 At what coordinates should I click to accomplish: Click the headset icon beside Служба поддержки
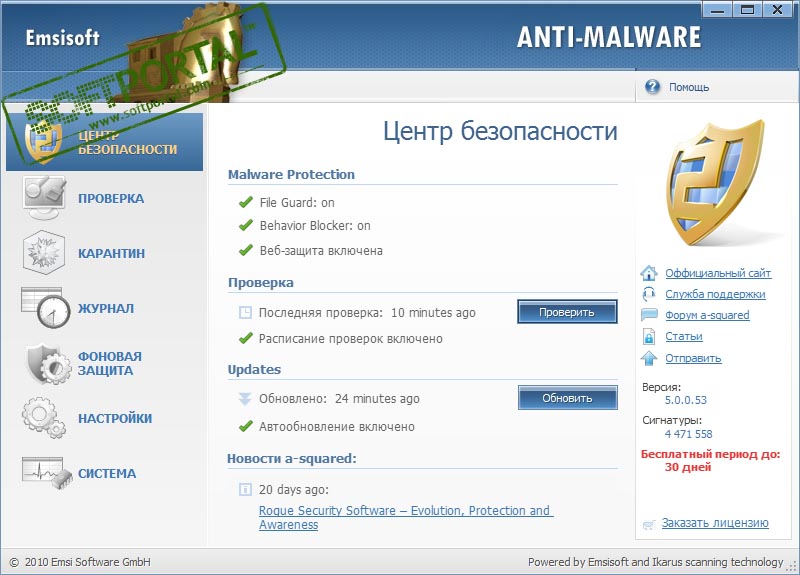(649, 294)
